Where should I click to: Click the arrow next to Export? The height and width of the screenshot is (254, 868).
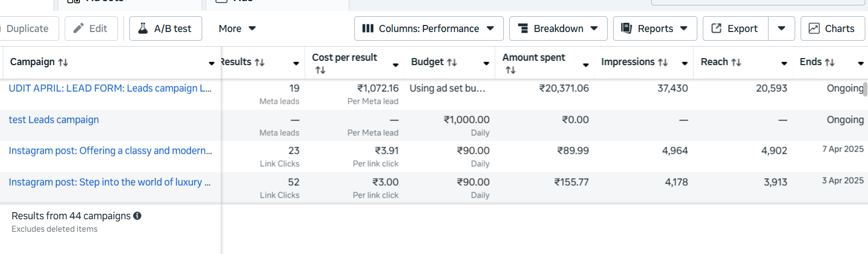click(x=781, y=29)
